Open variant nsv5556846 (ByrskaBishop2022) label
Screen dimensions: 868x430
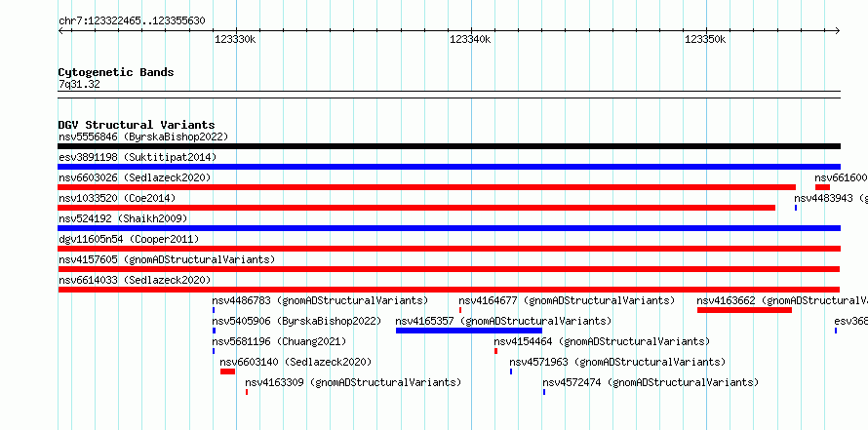(143, 137)
